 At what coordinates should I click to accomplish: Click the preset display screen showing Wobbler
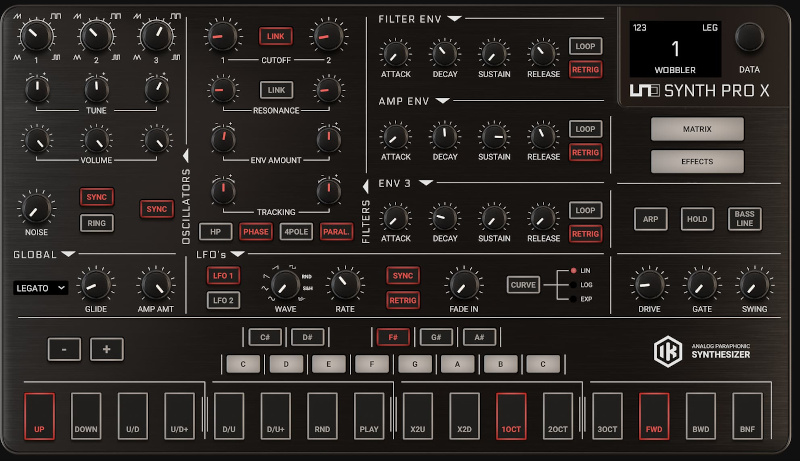[675, 49]
